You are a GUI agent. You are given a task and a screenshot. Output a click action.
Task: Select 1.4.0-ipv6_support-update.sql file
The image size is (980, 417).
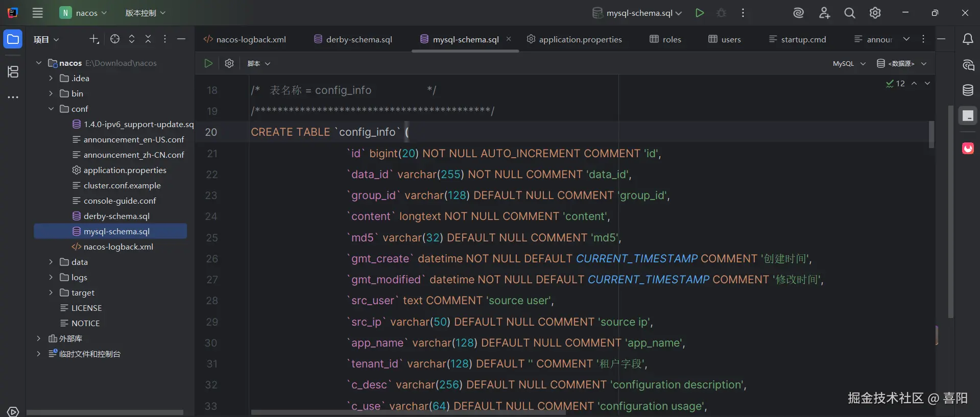pos(133,124)
